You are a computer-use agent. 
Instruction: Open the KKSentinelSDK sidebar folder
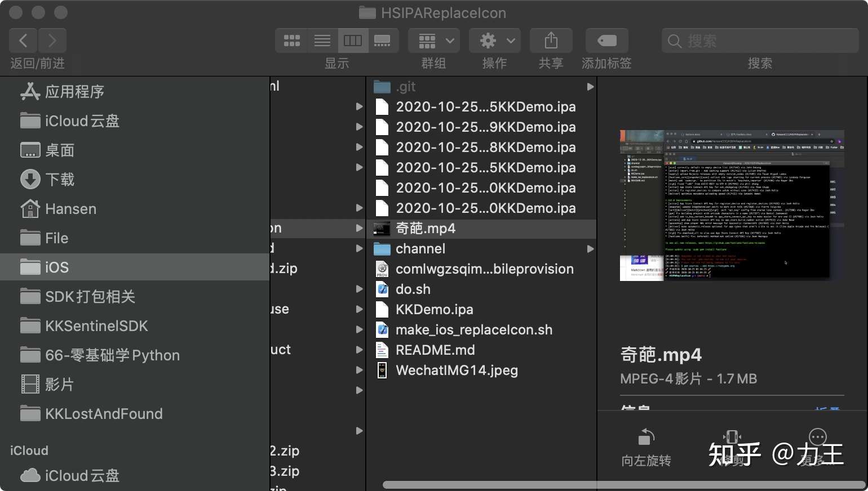point(135,326)
